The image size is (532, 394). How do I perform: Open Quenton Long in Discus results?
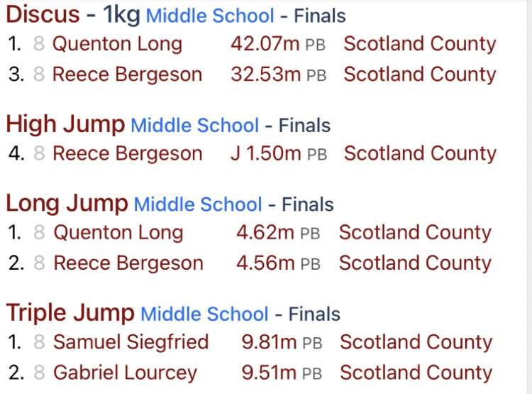click(x=117, y=44)
